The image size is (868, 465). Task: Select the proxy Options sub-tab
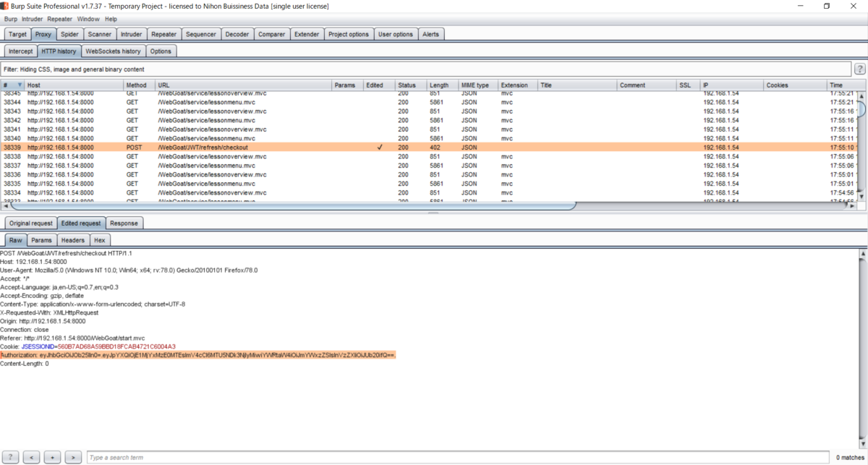pos(161,51)
